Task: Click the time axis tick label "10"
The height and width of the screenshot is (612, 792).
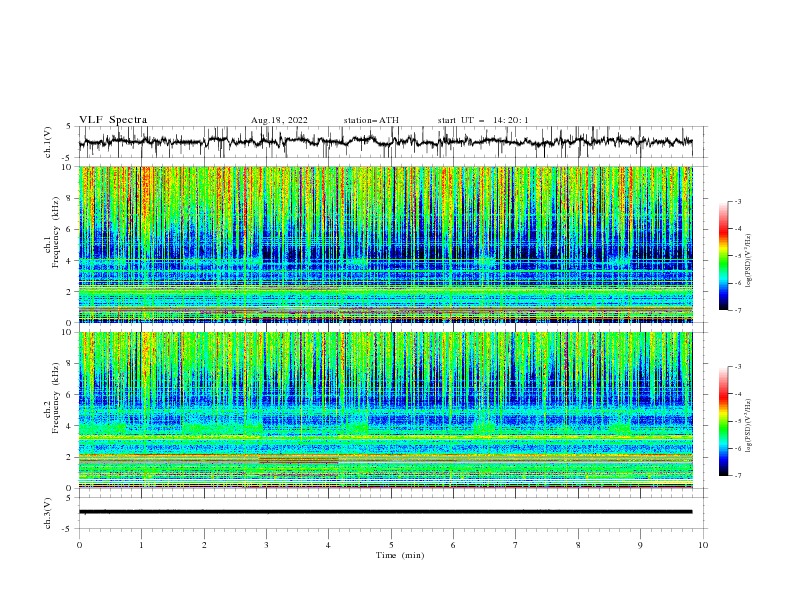Action: pyautogui.click(x=703, y=545)
